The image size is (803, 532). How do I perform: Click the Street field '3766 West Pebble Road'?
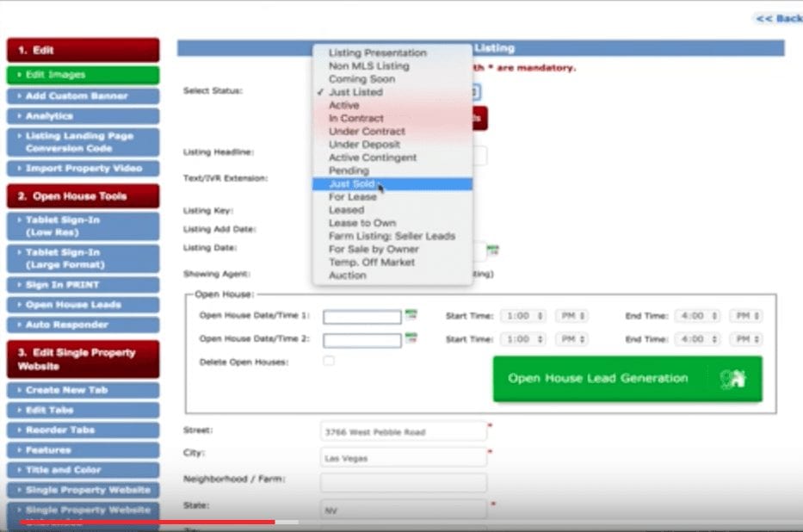[x=404, y=431]
